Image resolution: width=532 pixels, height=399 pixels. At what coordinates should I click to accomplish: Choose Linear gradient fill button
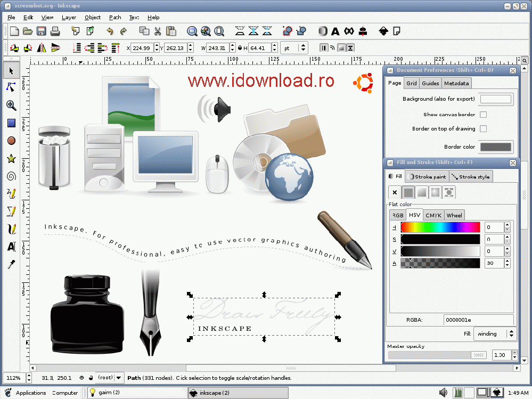[422, 192]
